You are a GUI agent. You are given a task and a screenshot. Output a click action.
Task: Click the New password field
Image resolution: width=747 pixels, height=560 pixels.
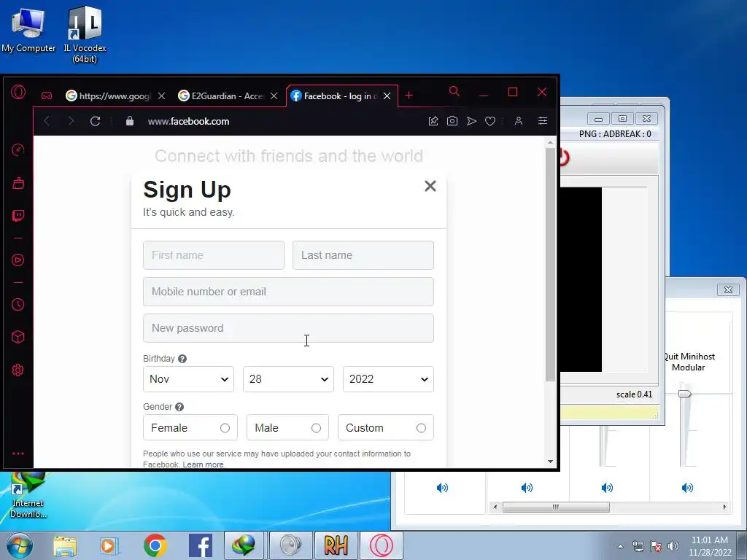pos(288,328)
